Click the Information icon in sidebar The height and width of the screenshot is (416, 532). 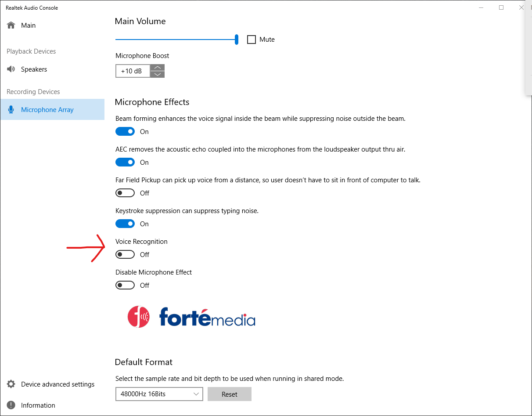[x=11, y=405]
